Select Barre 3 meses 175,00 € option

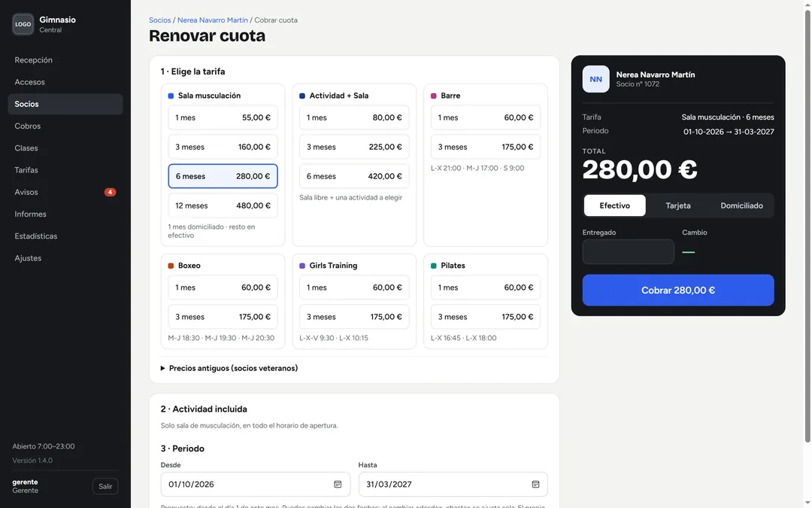[x=486, y=147]
